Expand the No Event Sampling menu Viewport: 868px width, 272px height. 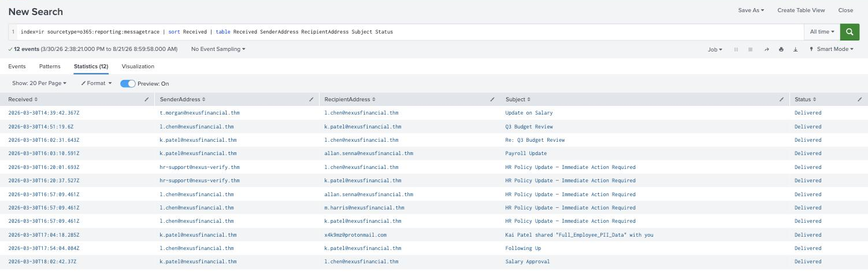218,49
